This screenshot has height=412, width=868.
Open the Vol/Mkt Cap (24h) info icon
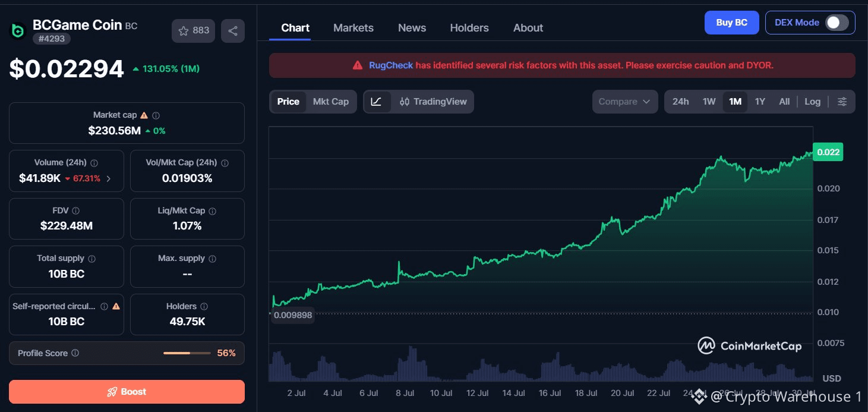[225, 163]
